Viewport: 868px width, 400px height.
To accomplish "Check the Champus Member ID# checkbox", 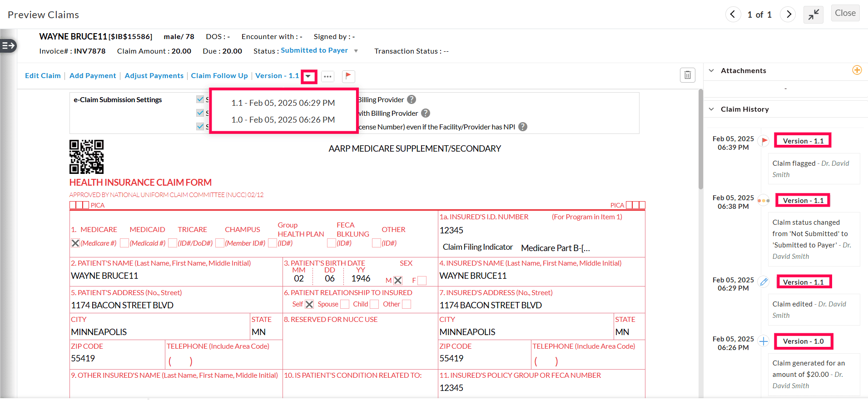I will coord(220,243).
